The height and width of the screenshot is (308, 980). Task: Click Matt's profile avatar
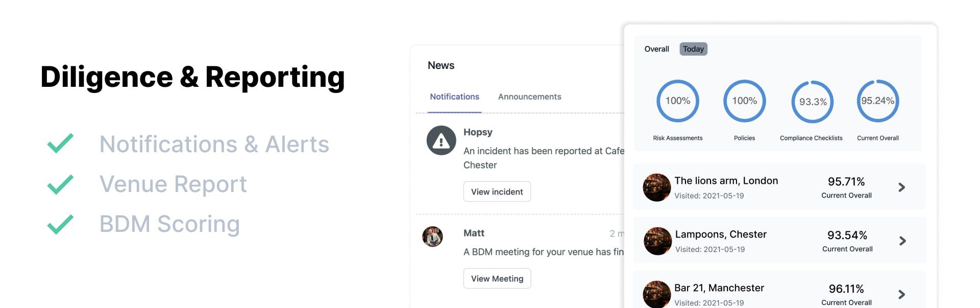coord(432,236)
